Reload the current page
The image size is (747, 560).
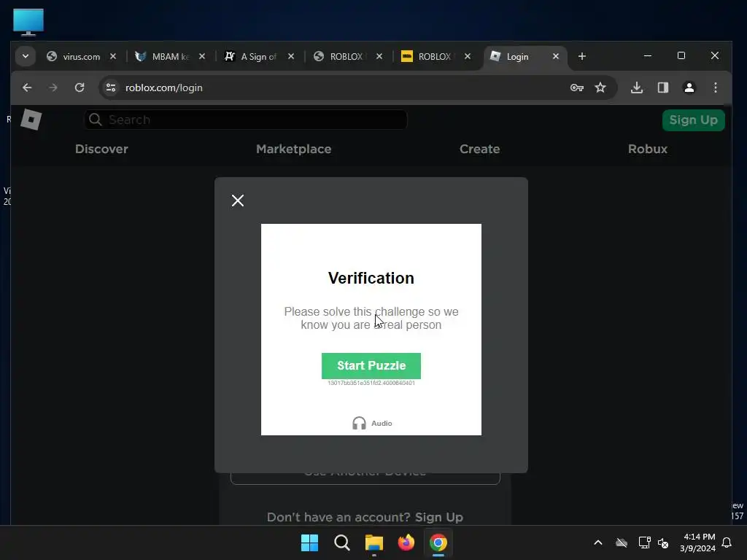[x=80, y=87]
